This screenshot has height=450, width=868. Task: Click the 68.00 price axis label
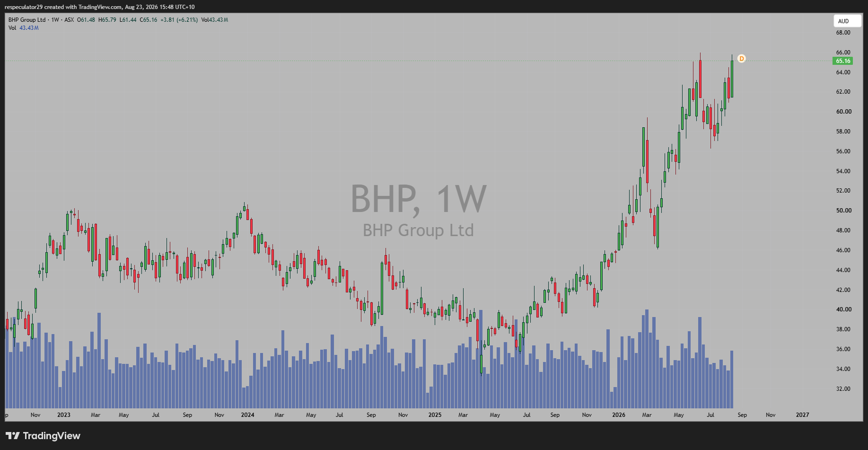843,33
